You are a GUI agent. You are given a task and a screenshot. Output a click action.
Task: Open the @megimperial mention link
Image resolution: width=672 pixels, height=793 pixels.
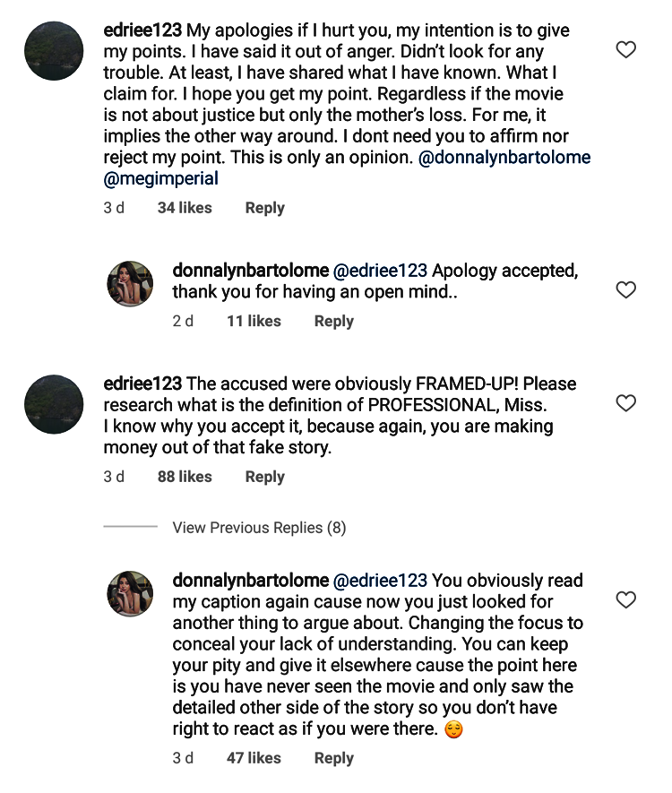pyautogui.click(x=160, y=178)
